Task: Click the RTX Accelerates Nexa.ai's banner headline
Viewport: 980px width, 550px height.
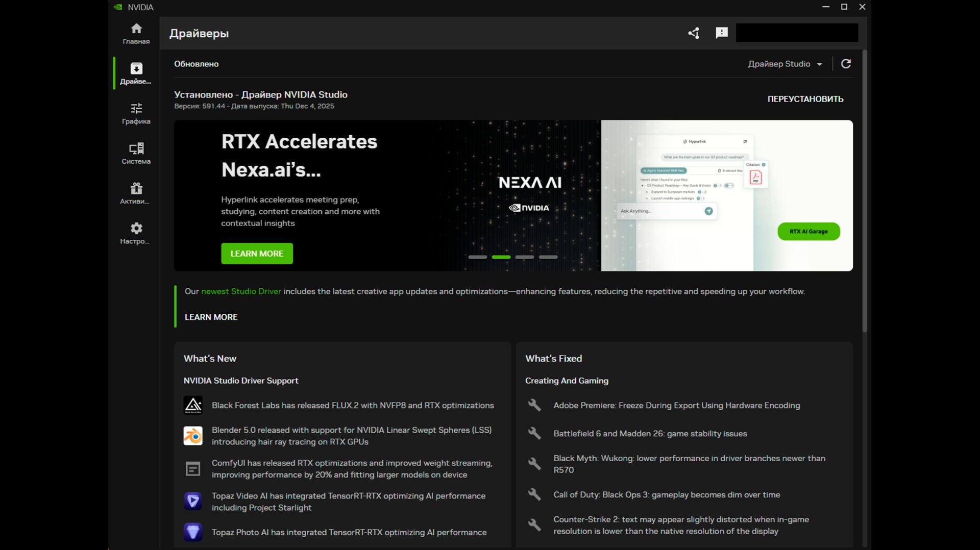Action: [x=299, y=156]
